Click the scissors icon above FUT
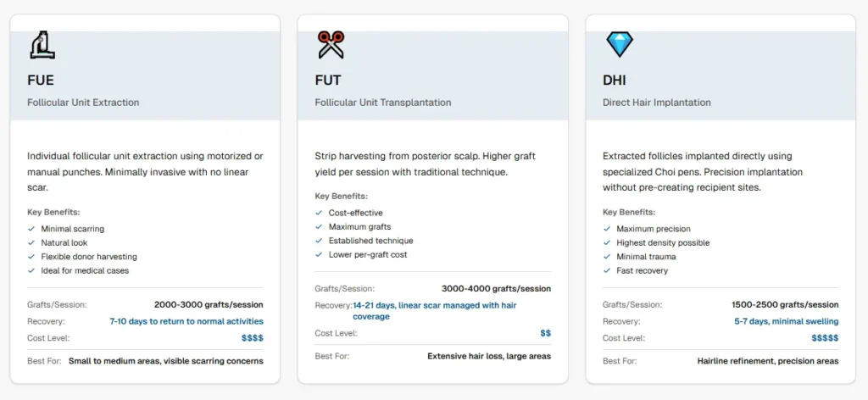 click(x=330, y=44)
